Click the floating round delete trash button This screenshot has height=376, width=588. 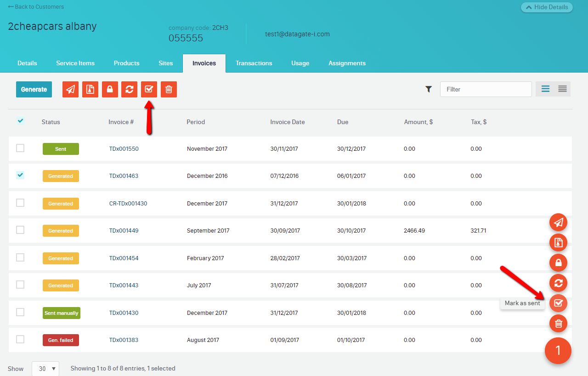558,324
